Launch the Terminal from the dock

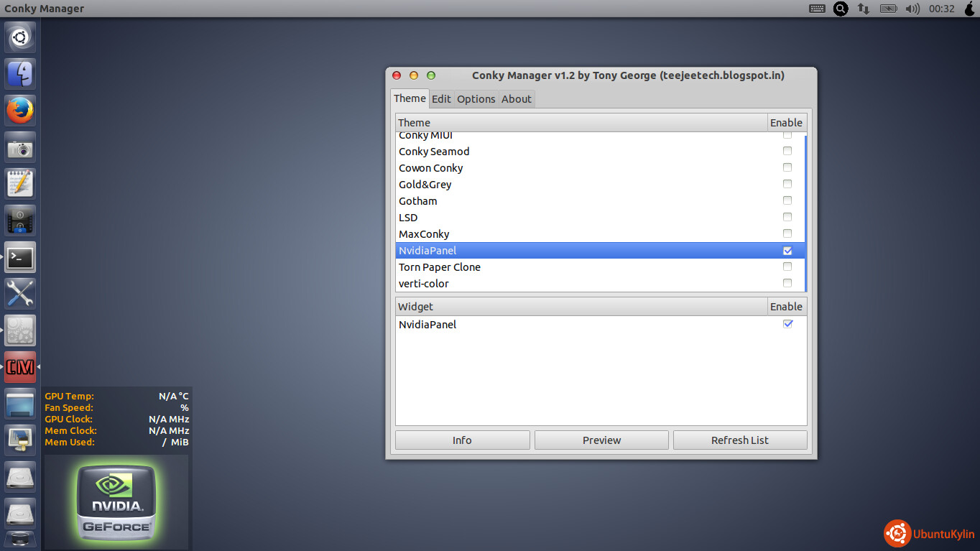click(20, 257)
